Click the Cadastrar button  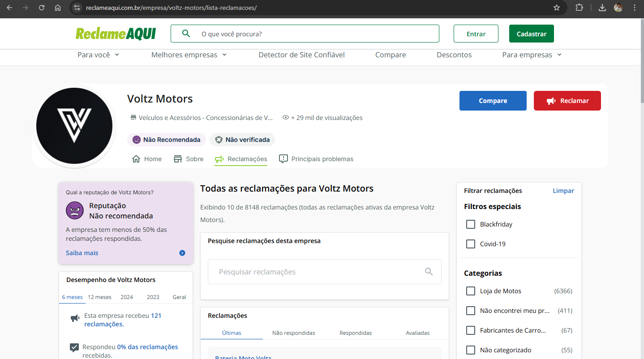click(532, 34)
